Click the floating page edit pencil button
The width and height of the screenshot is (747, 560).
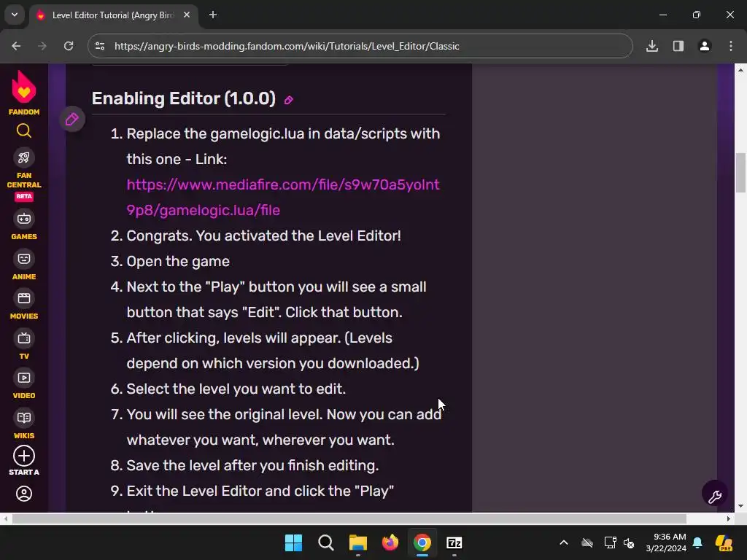(72, 119)
